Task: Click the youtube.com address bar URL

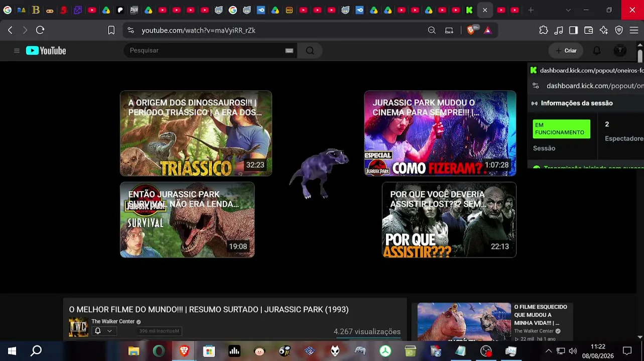Action: 199,30
